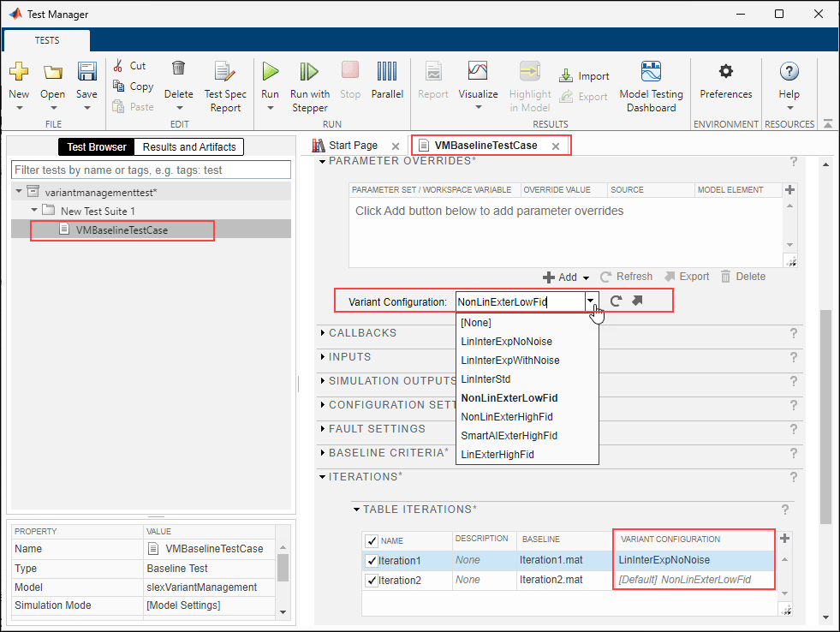The width and height of the screenshot is (840, 632).
Task: Click Import in the Results section
Action: pos(585,76)
